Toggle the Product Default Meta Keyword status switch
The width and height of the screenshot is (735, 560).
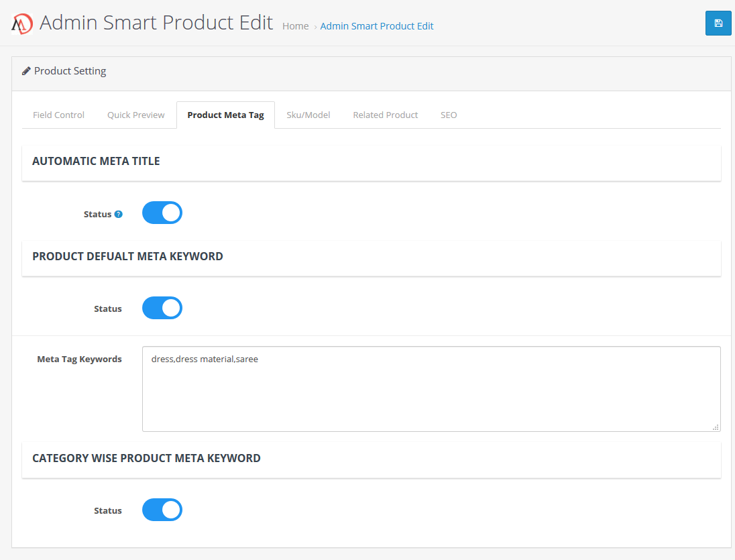pyautogui.click(x=162, y=308)
